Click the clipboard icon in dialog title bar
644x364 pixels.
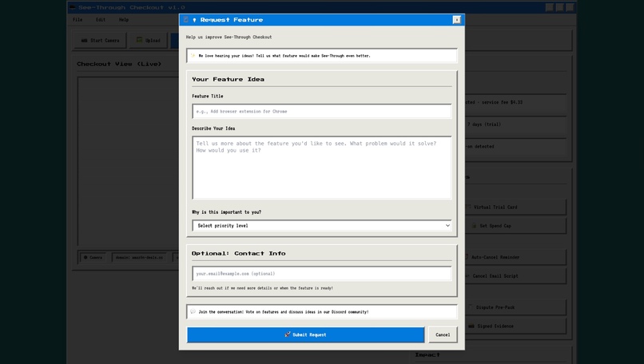(x=185, y=20)
